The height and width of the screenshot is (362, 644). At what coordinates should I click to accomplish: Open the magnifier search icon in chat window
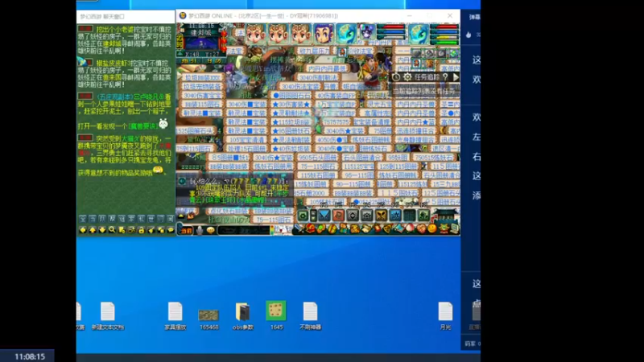[112, 230]
